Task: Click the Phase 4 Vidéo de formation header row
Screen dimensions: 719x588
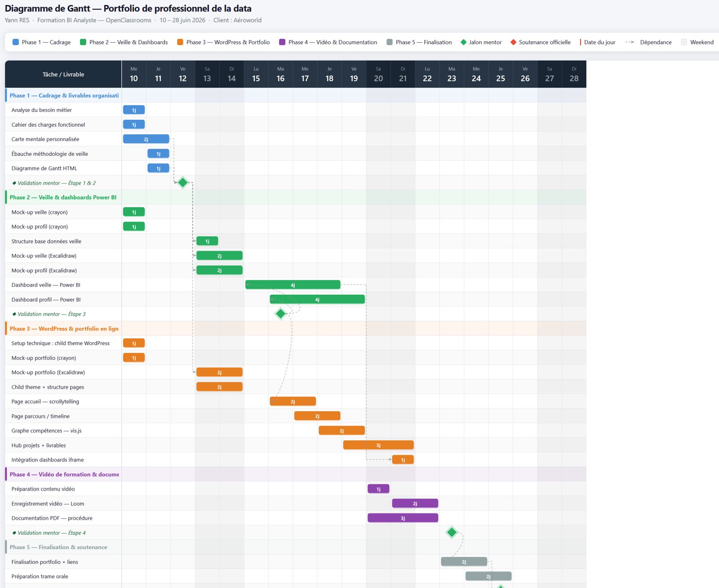Action: tap(296, 474)
